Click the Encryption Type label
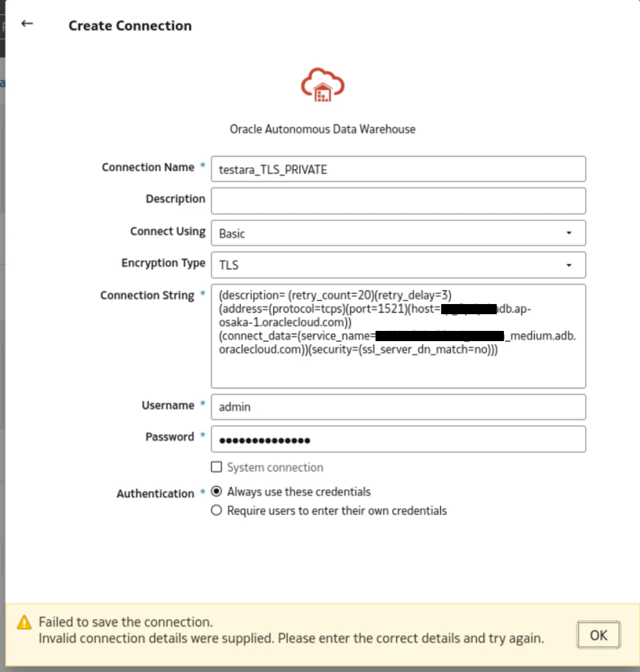 (163, 263)
